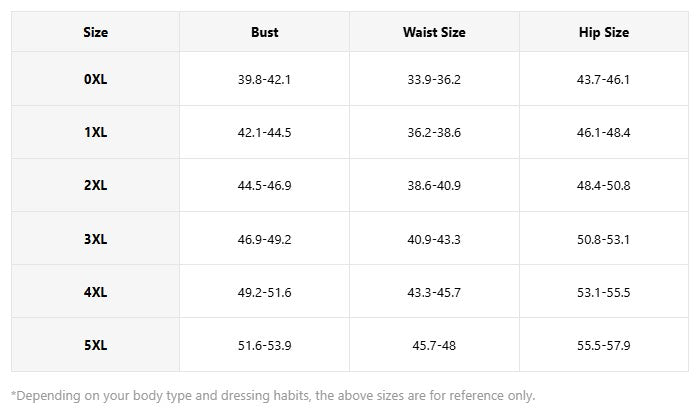Select the 55.5-57.9 hip cell
Screen dimensions: 698x412
click(604, 346)
